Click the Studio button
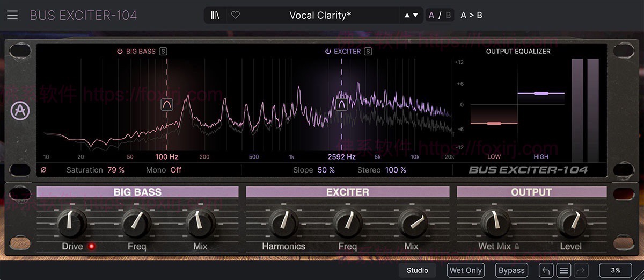644x280 pixels. tap(417, 270)
